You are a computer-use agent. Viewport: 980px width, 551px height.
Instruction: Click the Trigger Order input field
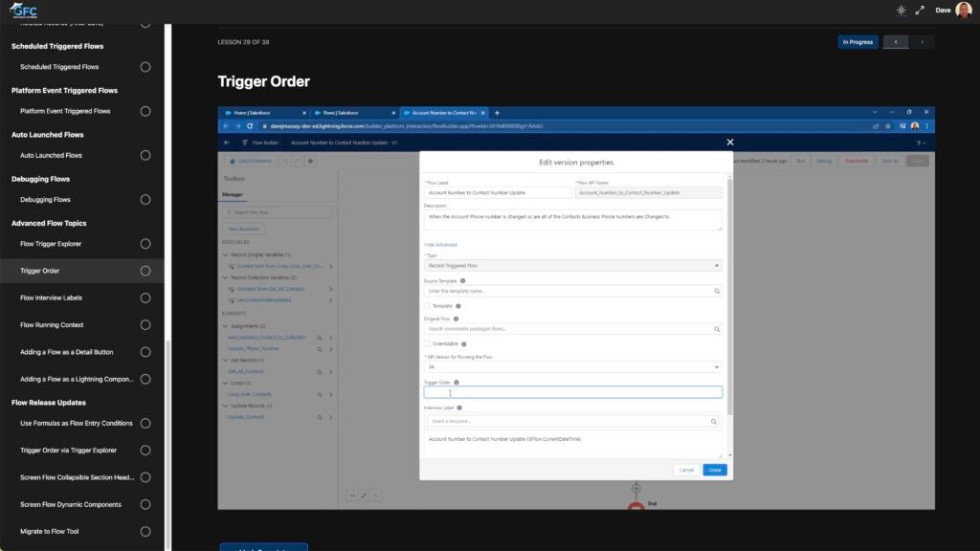point(572,392)
